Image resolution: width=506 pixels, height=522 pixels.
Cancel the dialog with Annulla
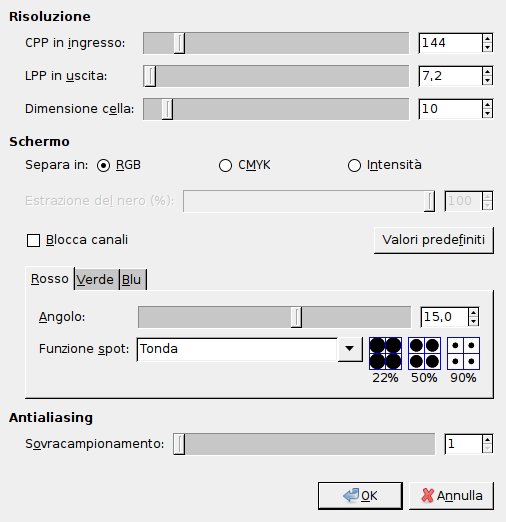coord(451,496)
